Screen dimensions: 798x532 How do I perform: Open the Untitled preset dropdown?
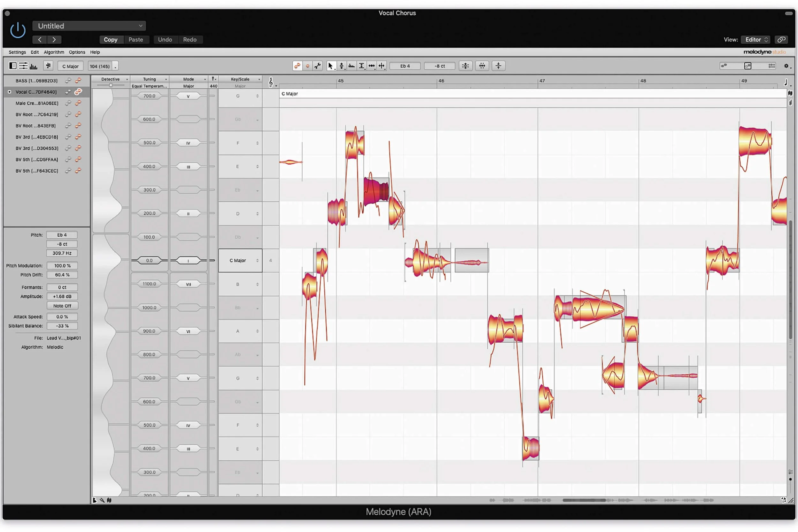click(x=89, y=26)
